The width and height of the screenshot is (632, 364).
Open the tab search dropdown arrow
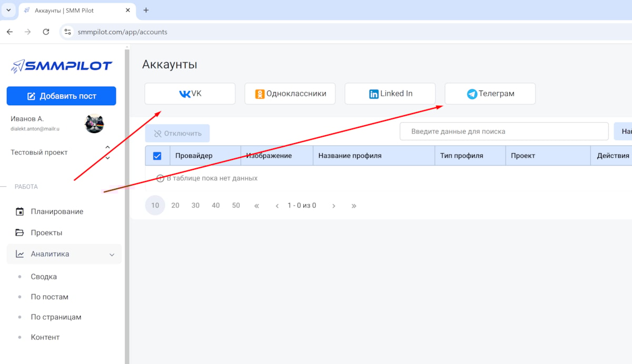(x=8, y=10)
